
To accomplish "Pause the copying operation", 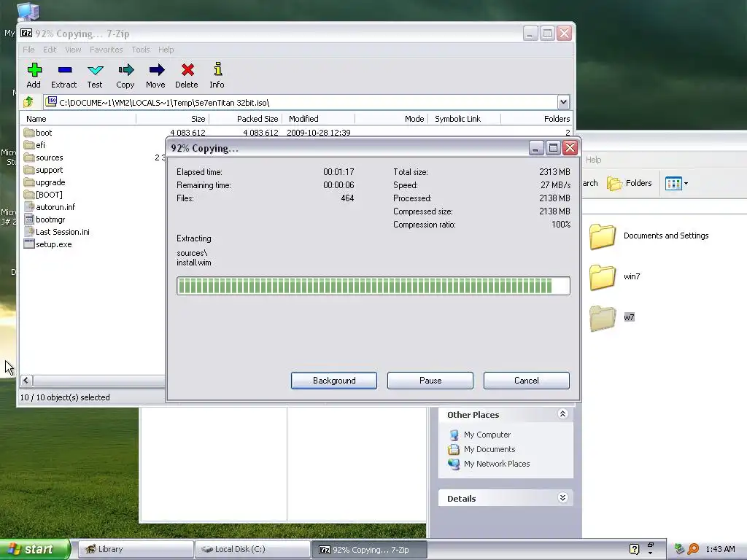I will (x=430, y=381).
